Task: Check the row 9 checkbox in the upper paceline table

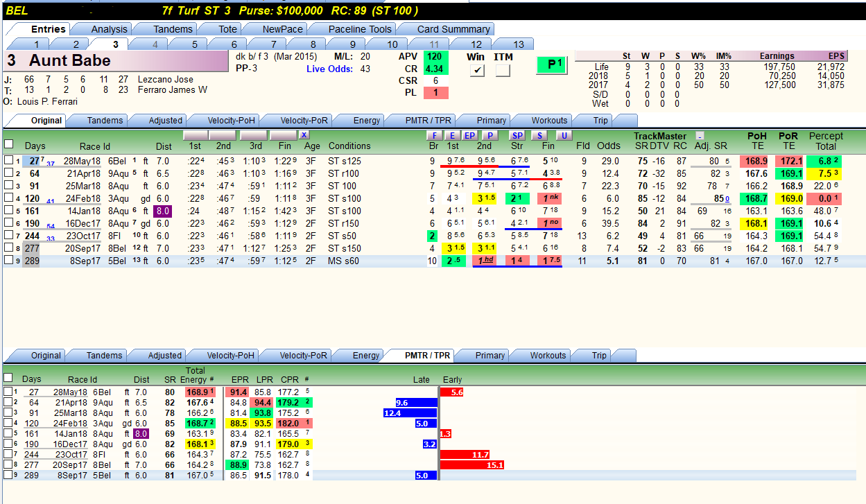Action: 8,261
